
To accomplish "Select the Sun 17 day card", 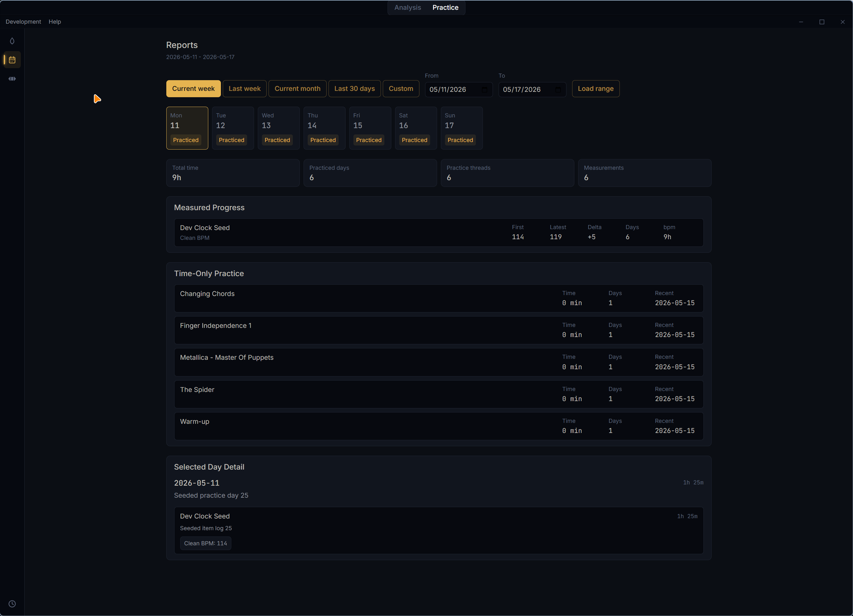I will [x=461, y=128].
